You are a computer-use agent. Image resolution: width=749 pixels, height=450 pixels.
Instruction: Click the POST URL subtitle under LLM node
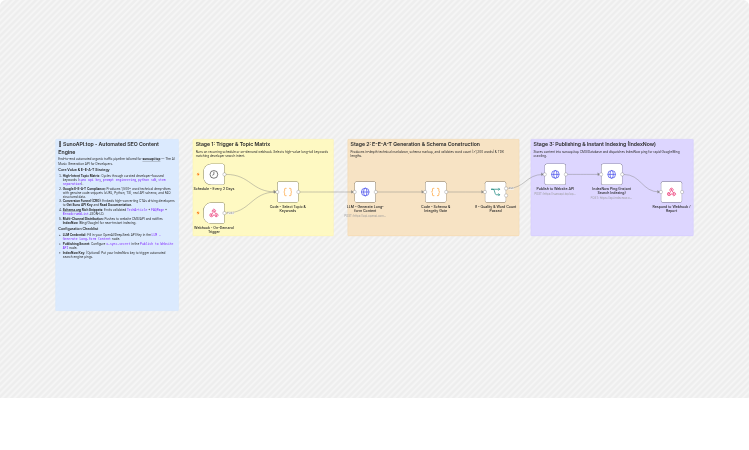[x=365, y=216]
